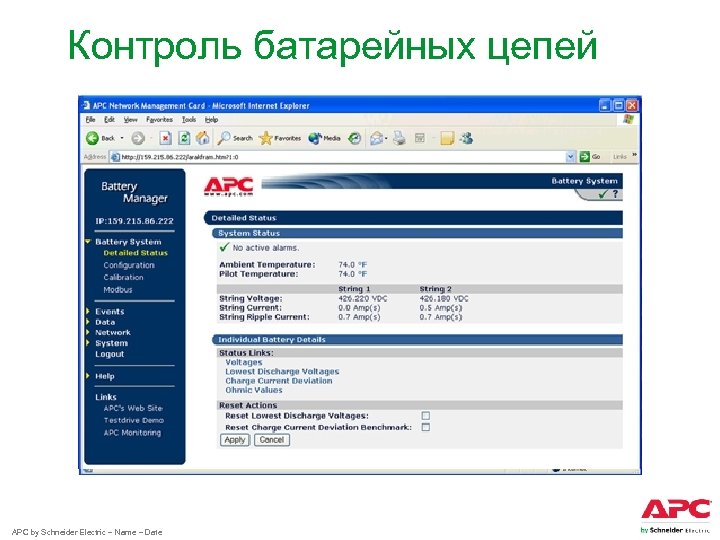Expand the Data menu arrow
This screenshot has height=540, width=720.
coord(88,322)
